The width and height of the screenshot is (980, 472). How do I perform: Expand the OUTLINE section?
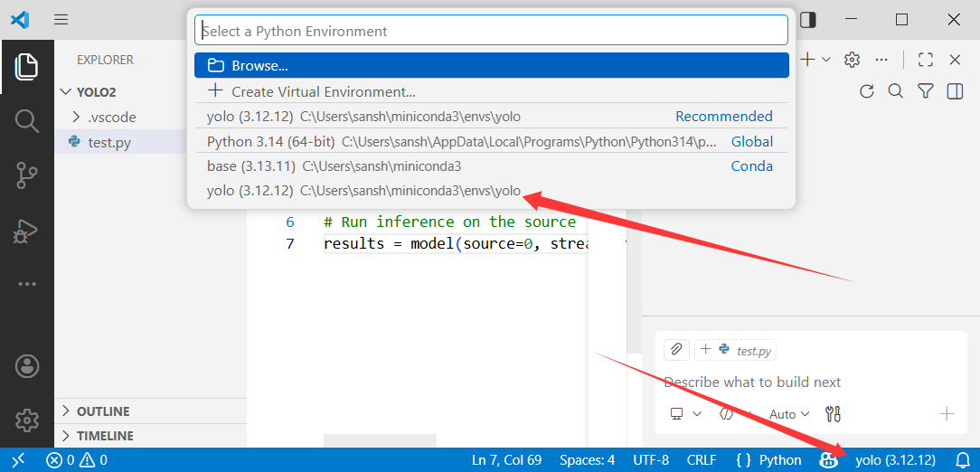[x=151, y=411]
